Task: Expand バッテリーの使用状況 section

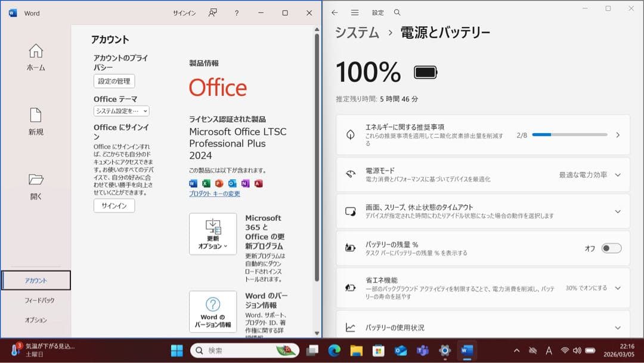Action: (x=619, y=327)
